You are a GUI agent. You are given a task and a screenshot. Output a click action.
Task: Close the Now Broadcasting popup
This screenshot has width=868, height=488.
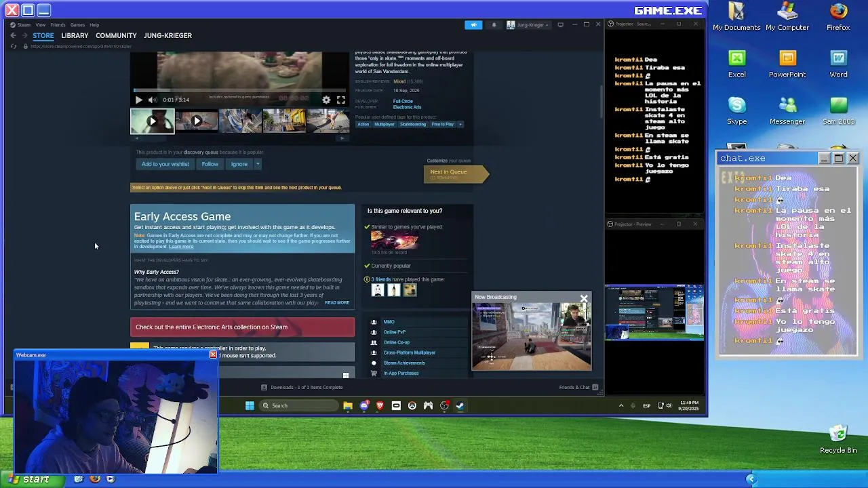pos(584,298)
